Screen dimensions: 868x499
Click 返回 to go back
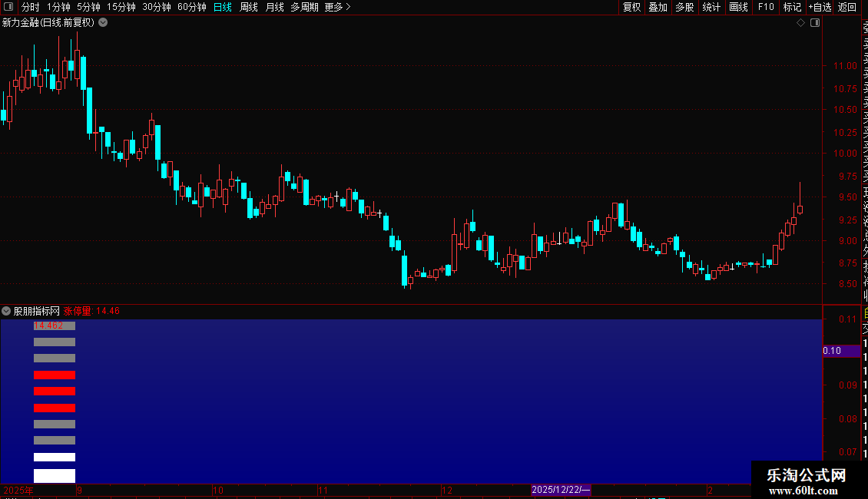(847, 7)
